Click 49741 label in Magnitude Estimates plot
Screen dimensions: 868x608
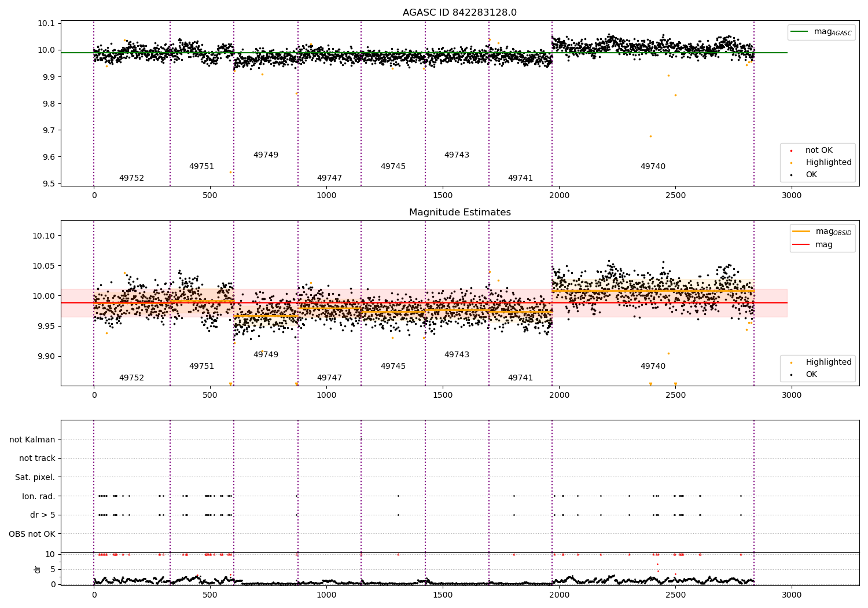tap(520, 378)
